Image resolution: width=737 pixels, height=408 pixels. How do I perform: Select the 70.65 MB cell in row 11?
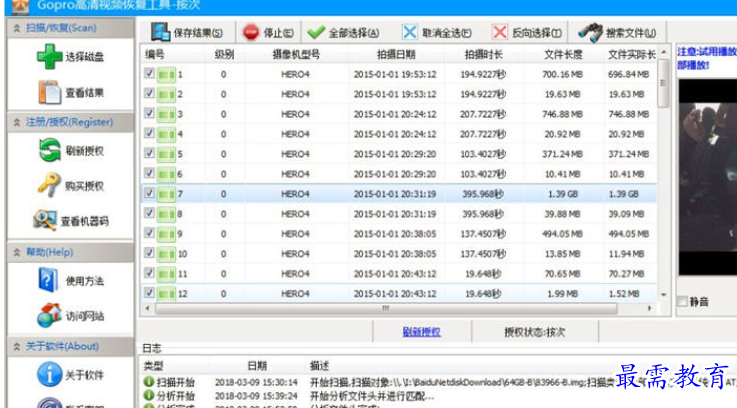pos(562,274)
